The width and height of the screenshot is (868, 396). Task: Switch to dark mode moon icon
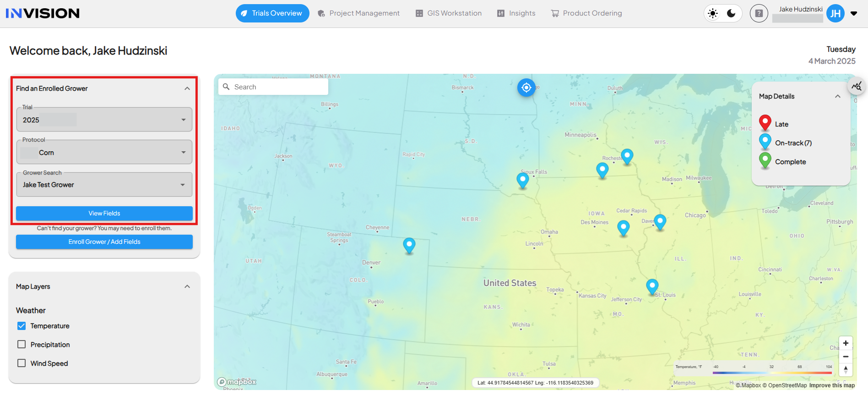coord(731,13)
